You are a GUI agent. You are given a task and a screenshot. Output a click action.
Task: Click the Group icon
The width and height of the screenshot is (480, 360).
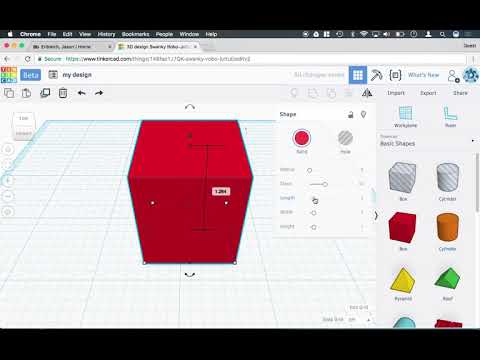tap(313, 93)
